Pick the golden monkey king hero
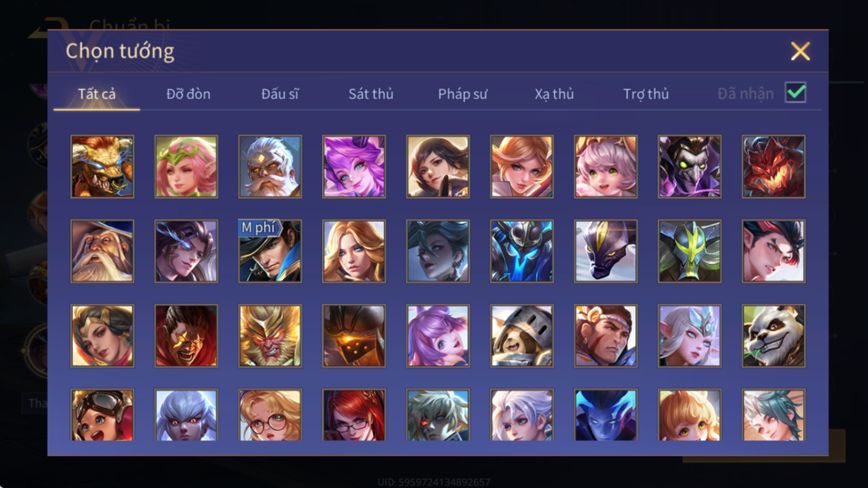Screen dimensions: 868x488 coord(270,336)
